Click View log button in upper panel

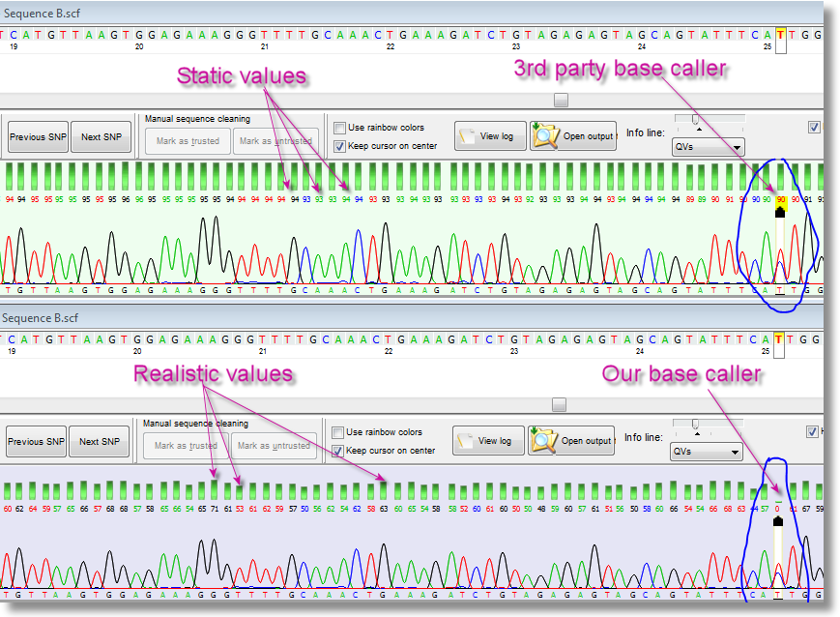click(490, 136)
